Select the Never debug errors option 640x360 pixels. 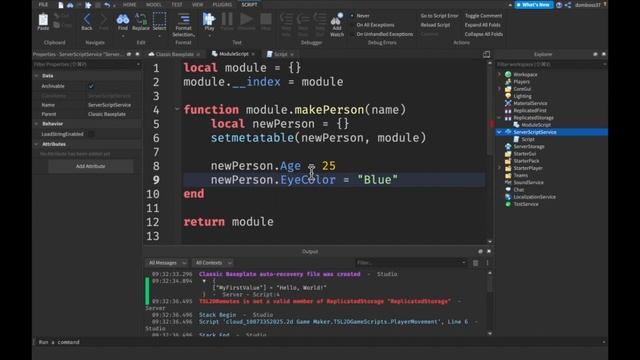[x=359, y=16]
